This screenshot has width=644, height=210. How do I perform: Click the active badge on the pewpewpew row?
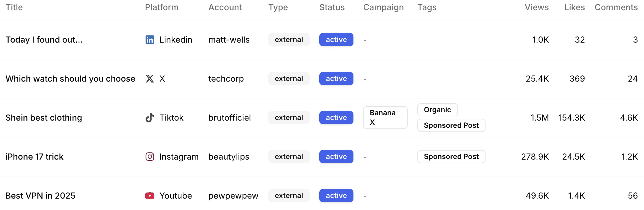click(x=336, y=195)
